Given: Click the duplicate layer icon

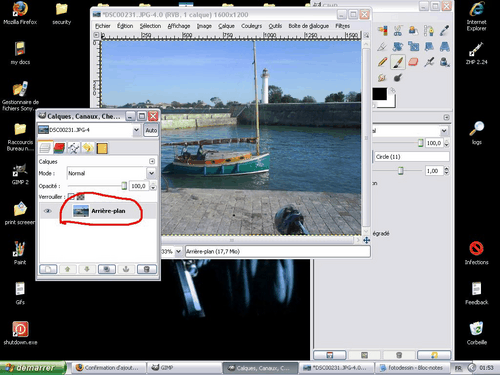Looking at the screenshot, I should [107, 269].
